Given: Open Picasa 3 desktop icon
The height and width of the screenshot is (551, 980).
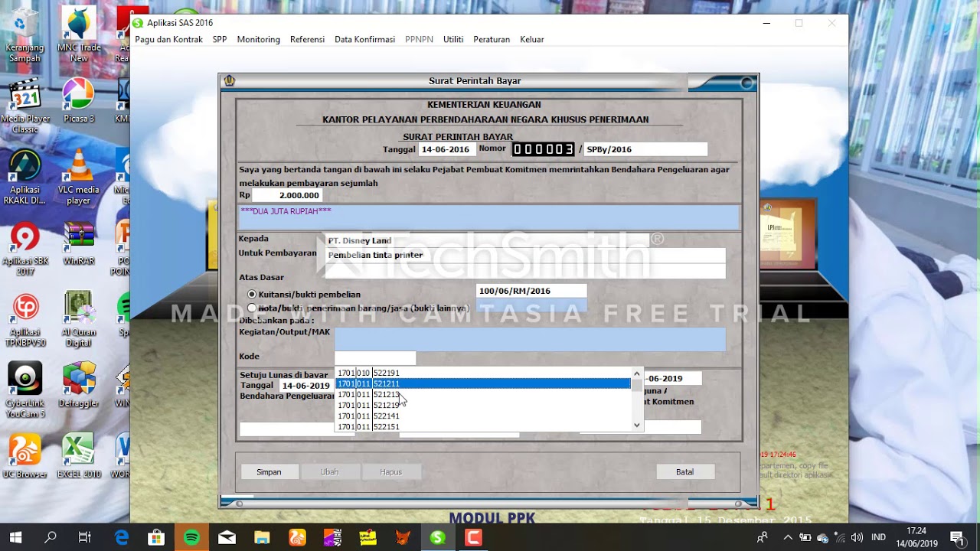Looking at the screenshot, I should coord(79,100).
